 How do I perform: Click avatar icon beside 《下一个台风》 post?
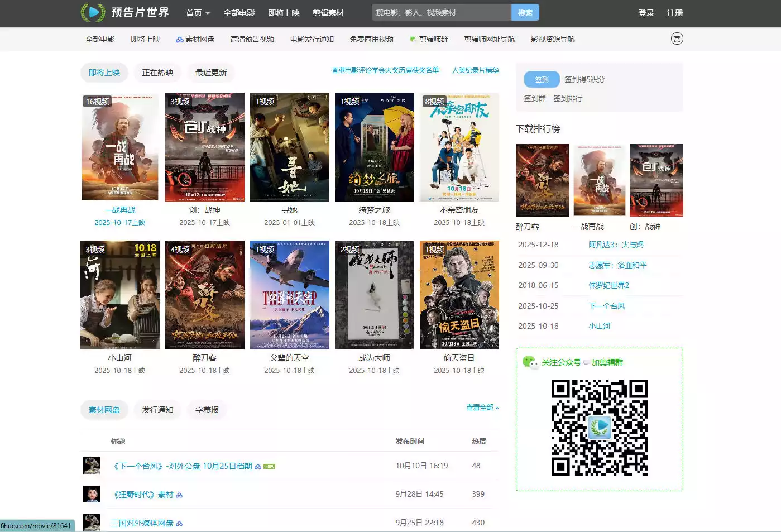pyautogui.click(x=92, y=466)
